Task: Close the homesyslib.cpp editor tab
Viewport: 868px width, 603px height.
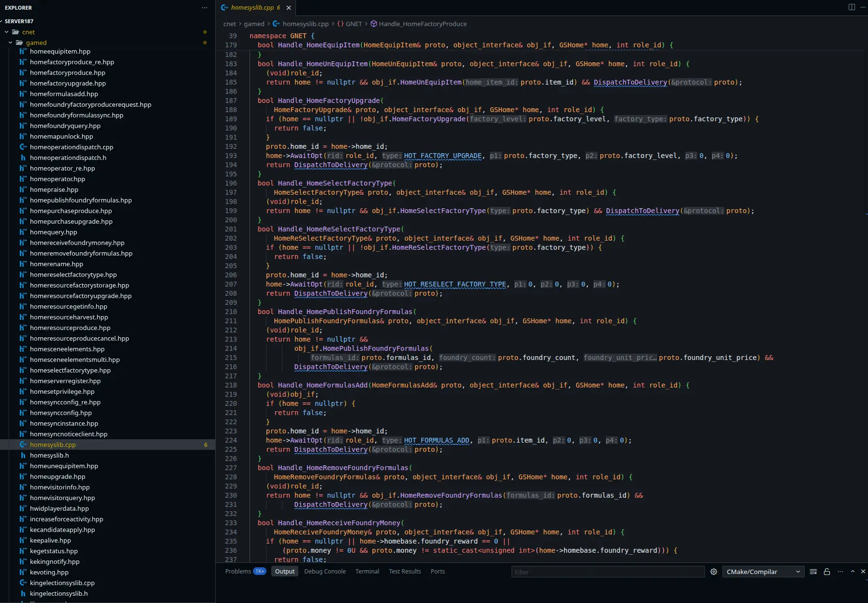Action: [289, 8]
